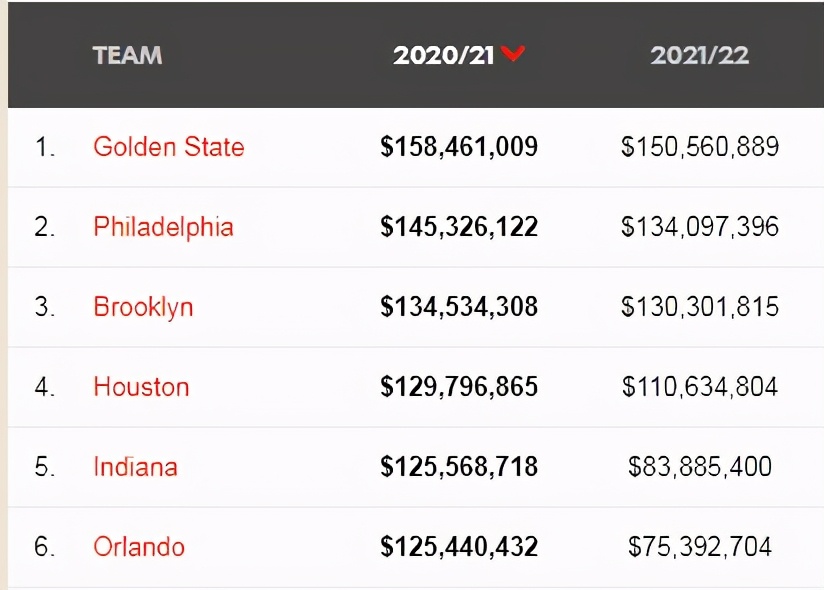Open the Orlando team link

[x=139, y=547]
